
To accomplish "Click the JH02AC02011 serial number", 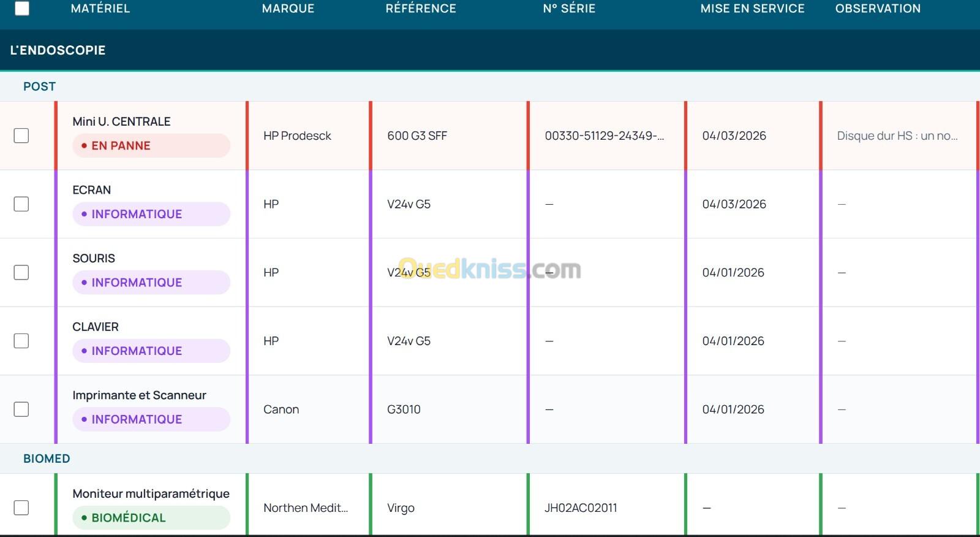I will pos(581,508).
